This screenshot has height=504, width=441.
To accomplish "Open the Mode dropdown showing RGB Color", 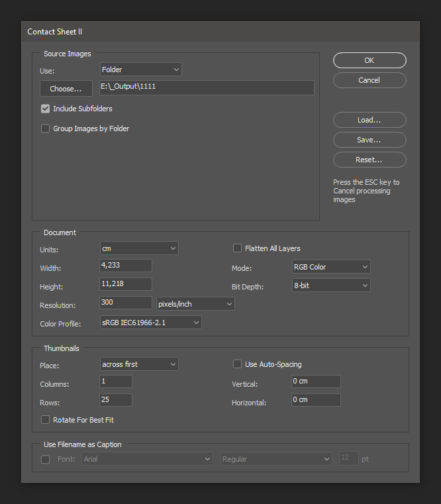I will (x=330, y=267).
